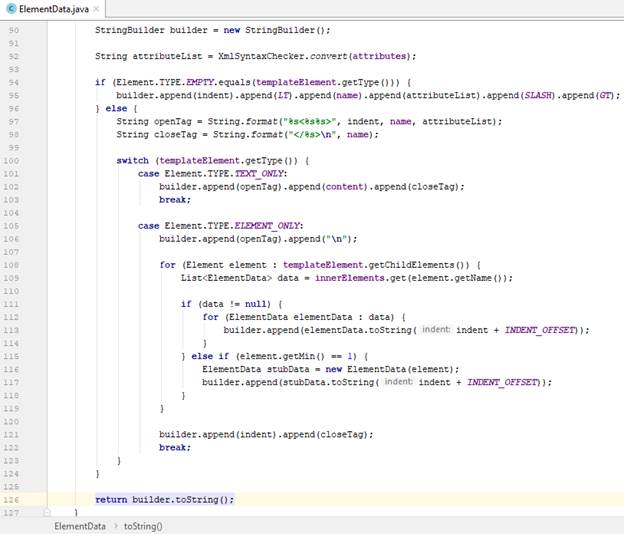Click line number 108 in the gutter

[11, 265]
